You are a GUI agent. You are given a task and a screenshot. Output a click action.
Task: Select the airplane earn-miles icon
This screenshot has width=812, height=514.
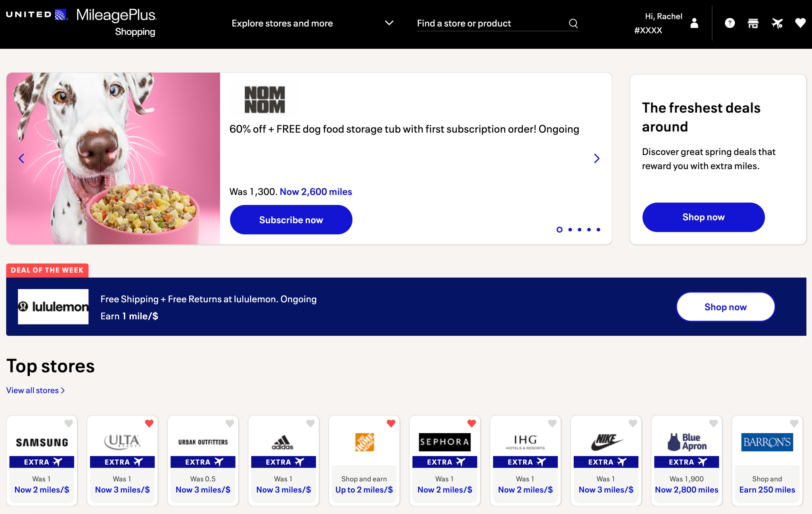pyautogui.click(x=777, y=23)
